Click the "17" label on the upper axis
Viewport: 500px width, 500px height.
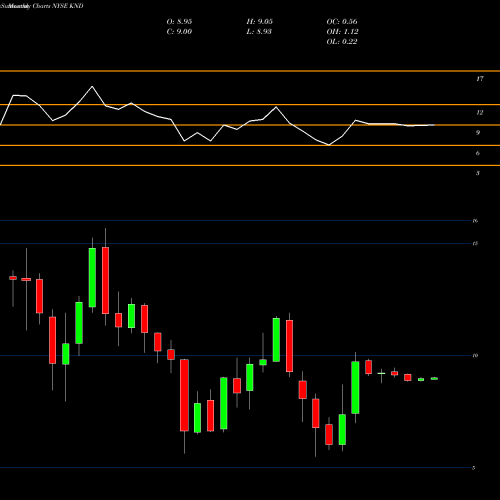point(479,79)
